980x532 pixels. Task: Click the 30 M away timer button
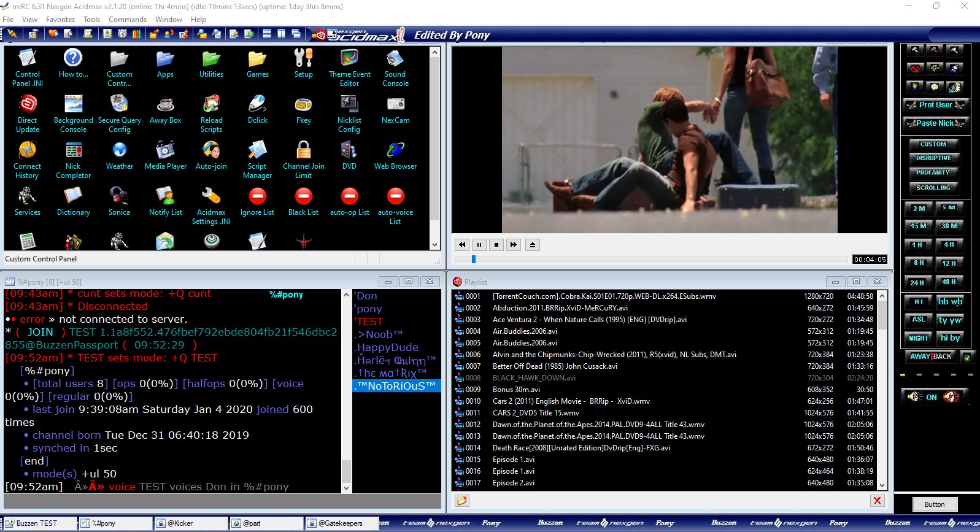coord(949,226)
